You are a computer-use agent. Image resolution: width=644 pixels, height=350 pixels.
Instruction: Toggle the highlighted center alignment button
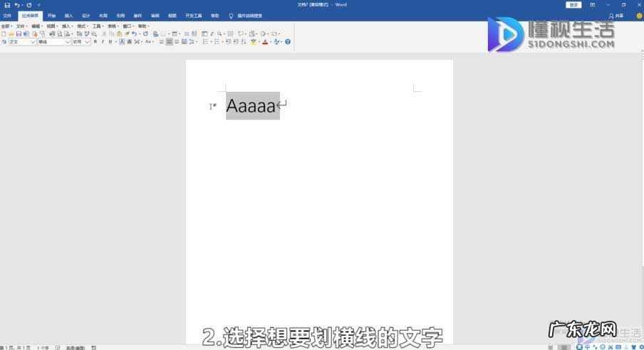click(170, 41)
